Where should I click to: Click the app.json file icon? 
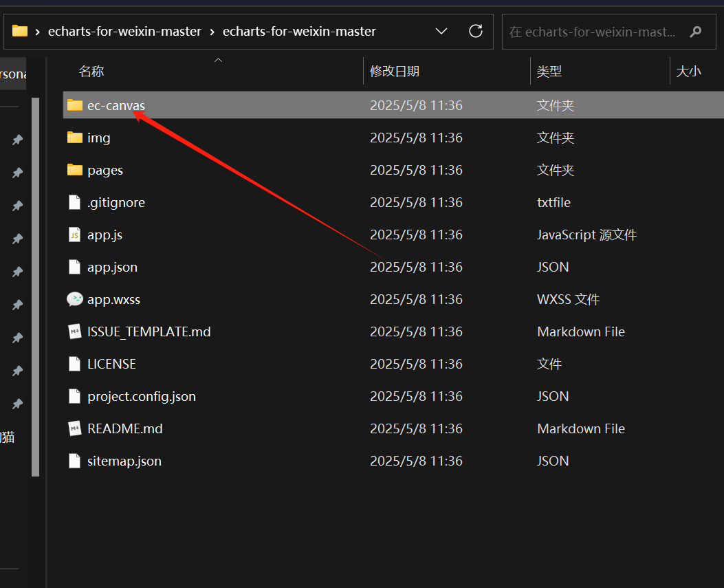tap(74, 267)
